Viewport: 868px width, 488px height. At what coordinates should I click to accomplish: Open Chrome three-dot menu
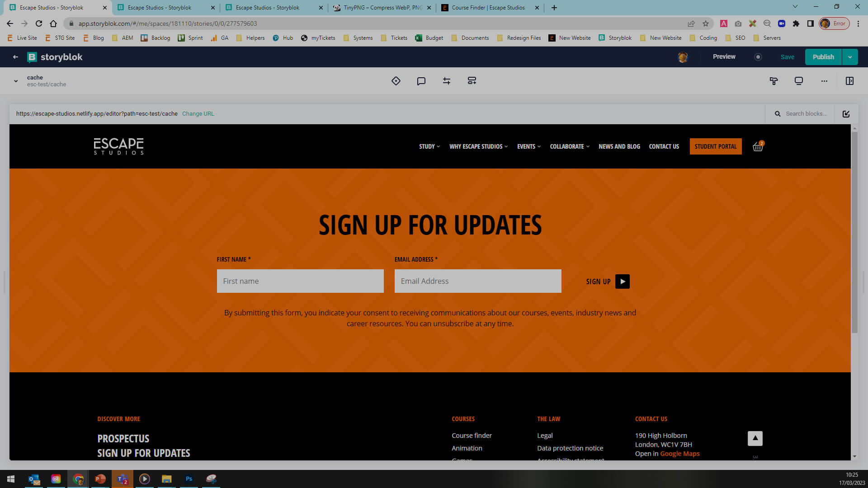coord(858,23)
